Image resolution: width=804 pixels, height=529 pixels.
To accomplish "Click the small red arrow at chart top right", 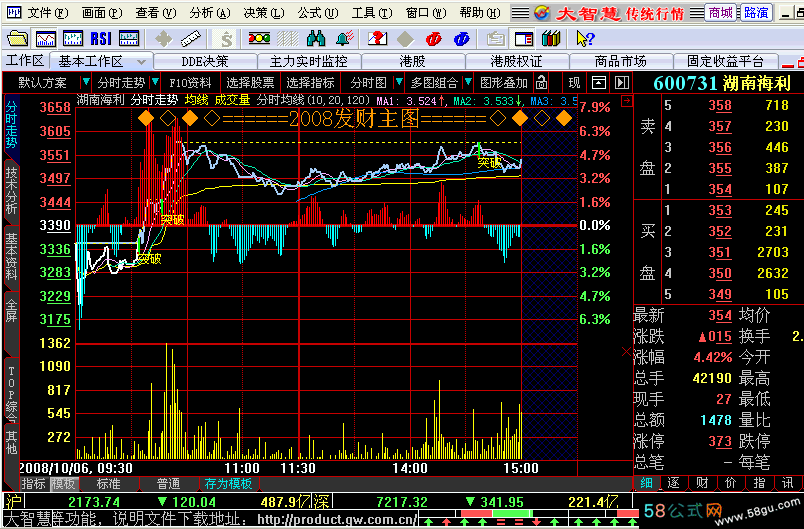I will 626,101.
